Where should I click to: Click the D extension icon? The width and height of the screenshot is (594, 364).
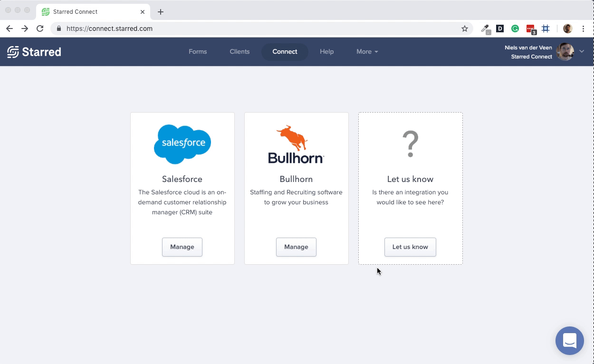click(x=500, y=29)
